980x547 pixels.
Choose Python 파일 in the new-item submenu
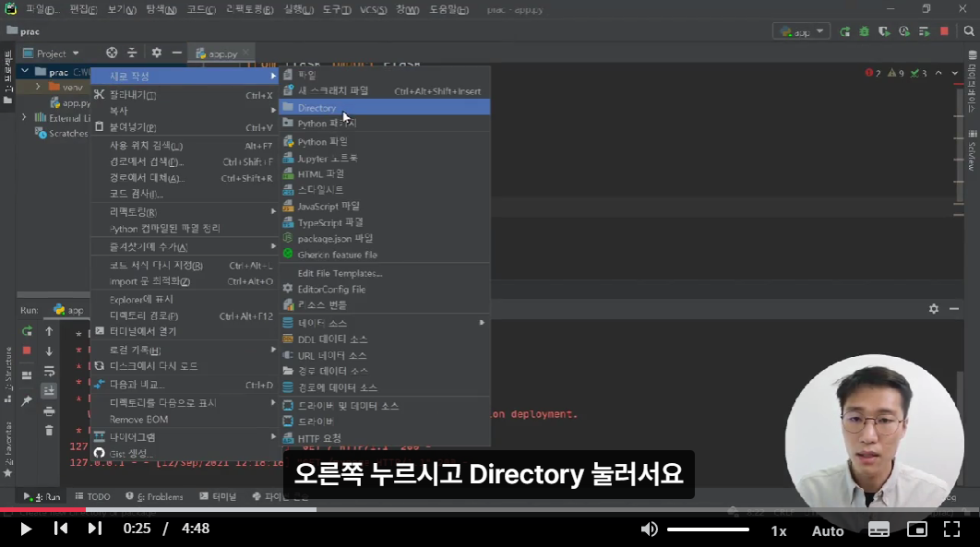(x=384, y=142)
